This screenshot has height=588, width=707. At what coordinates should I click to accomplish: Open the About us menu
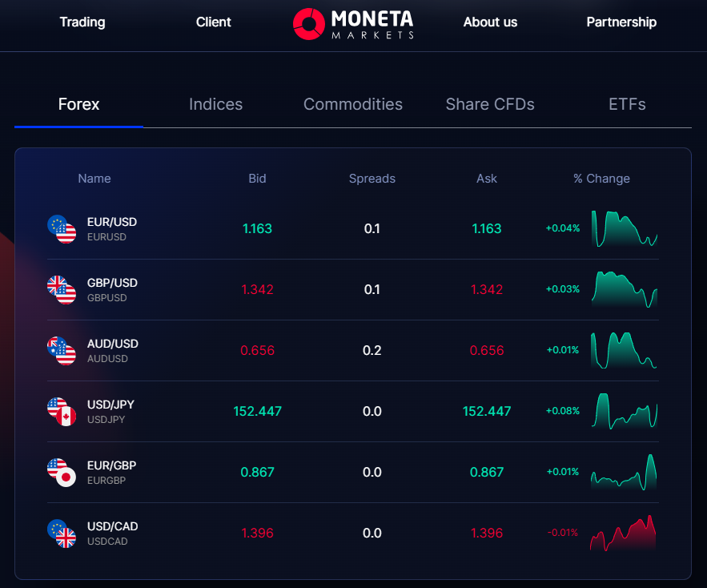click(490, 22)
